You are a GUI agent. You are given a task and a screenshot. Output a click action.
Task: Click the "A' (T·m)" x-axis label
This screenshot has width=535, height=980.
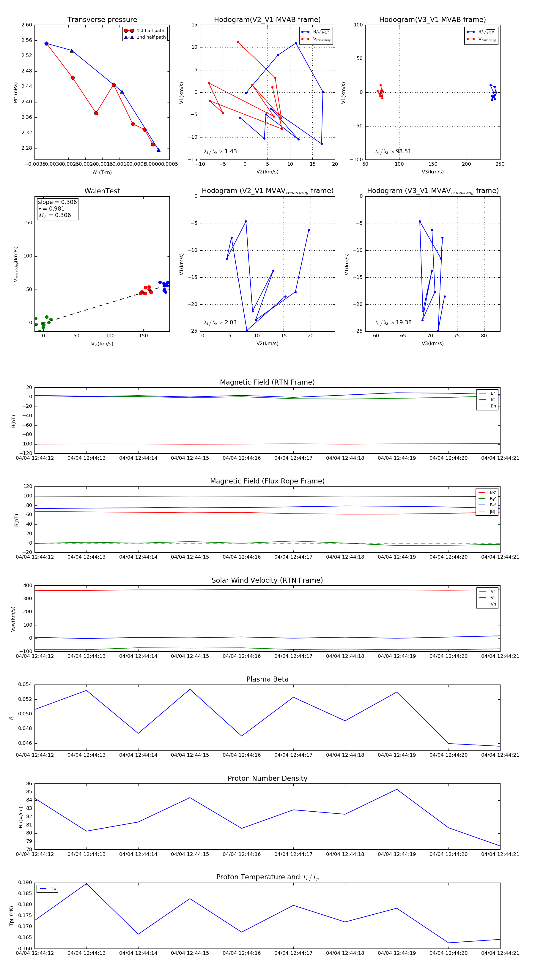click(102, 172)
